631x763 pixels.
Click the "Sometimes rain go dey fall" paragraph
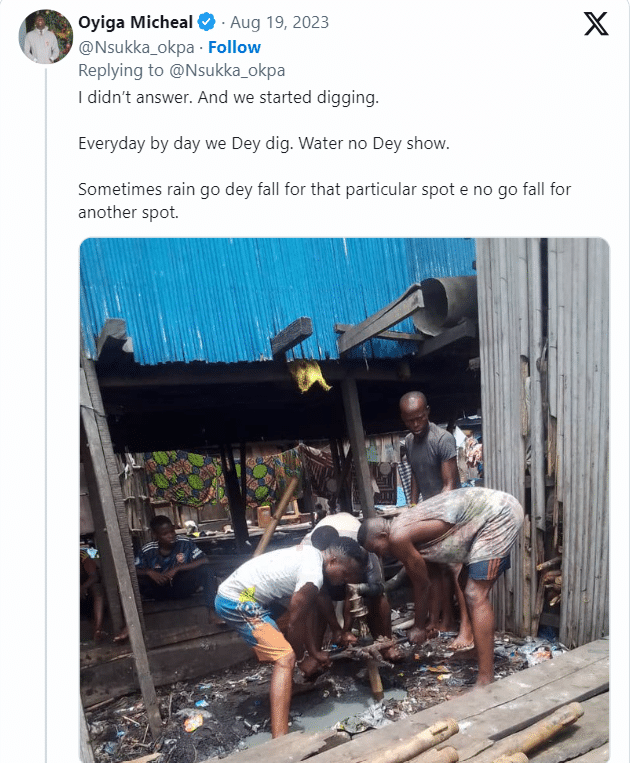pyautogui.click(x=324, y=200)
